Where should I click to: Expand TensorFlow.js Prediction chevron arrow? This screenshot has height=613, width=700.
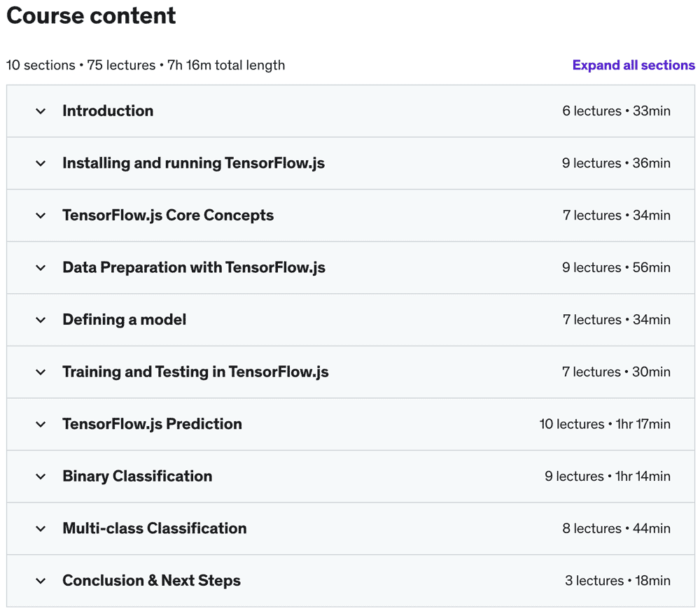[41, 424]
